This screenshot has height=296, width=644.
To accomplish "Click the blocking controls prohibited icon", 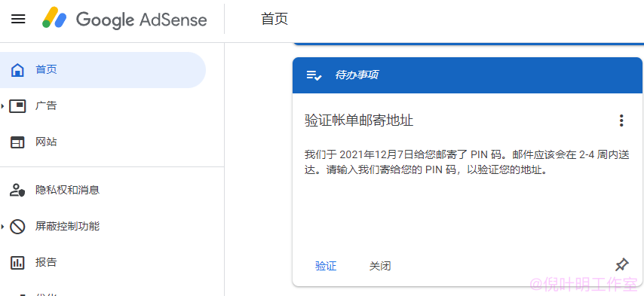I will coord(17,226).
